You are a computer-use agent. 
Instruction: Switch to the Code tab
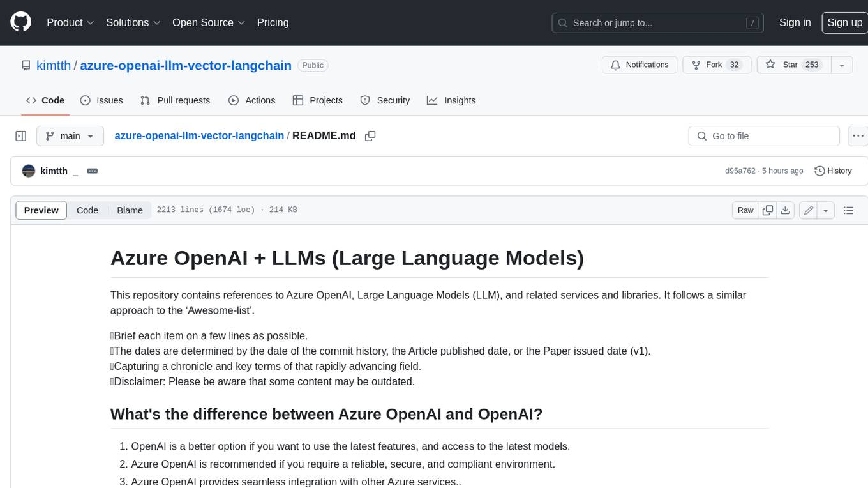coord(45,100)
